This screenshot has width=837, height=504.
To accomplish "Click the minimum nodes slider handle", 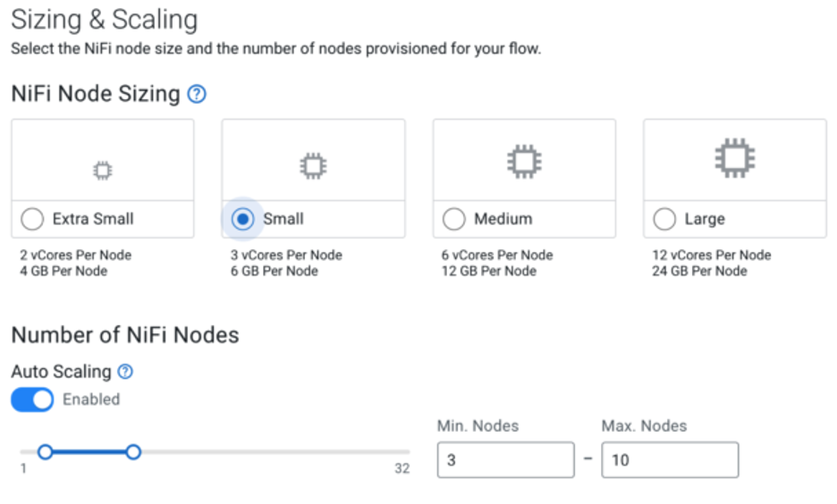I will click(x=46, y=452).
